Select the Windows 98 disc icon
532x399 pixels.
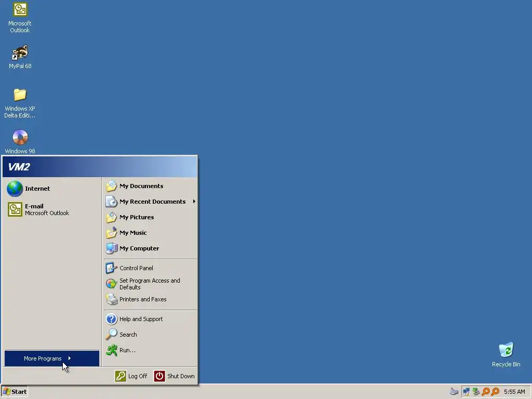[x=20, y=141]
